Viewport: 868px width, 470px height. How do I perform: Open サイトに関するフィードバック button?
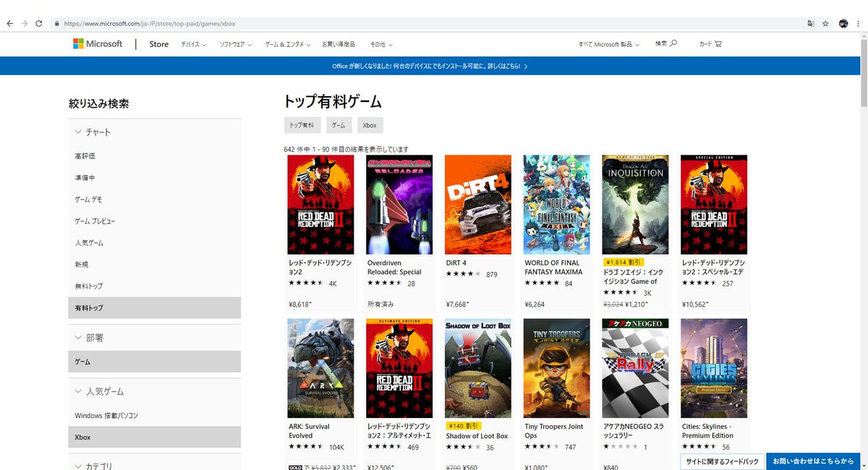coord(722,461)
